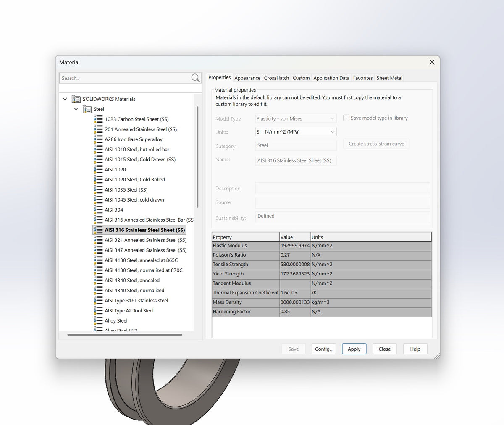
Task: Click the Description text field
Action: click(342, 188)
